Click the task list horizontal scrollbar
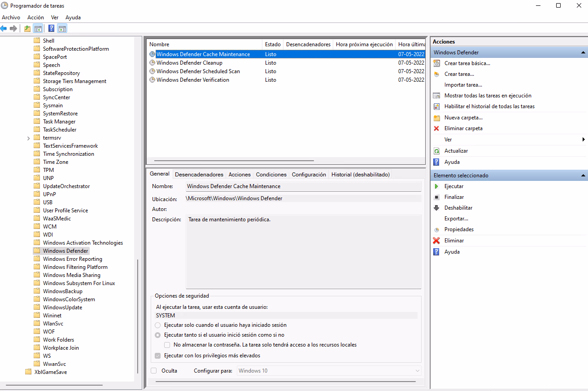 (234, 160)
